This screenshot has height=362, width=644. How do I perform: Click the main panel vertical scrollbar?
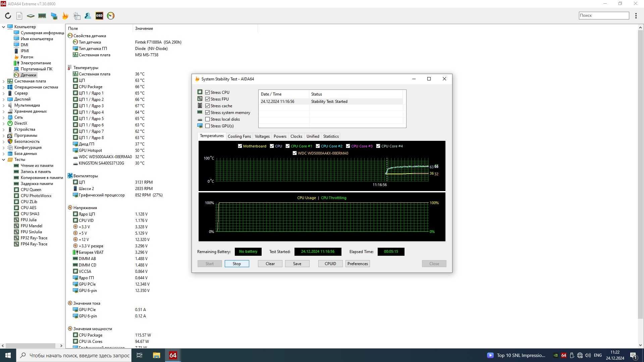pos(640,174)
